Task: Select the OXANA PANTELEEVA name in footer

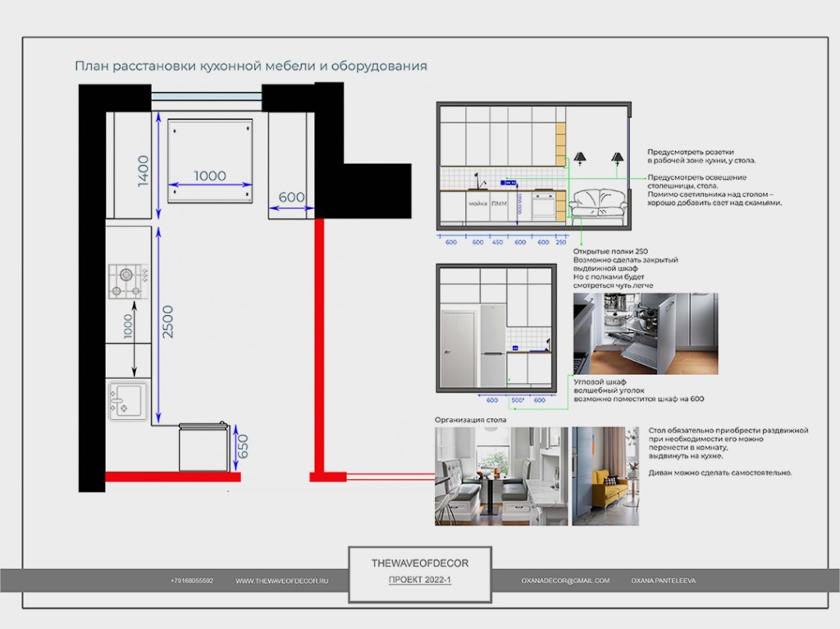Action: pos(664,581)
